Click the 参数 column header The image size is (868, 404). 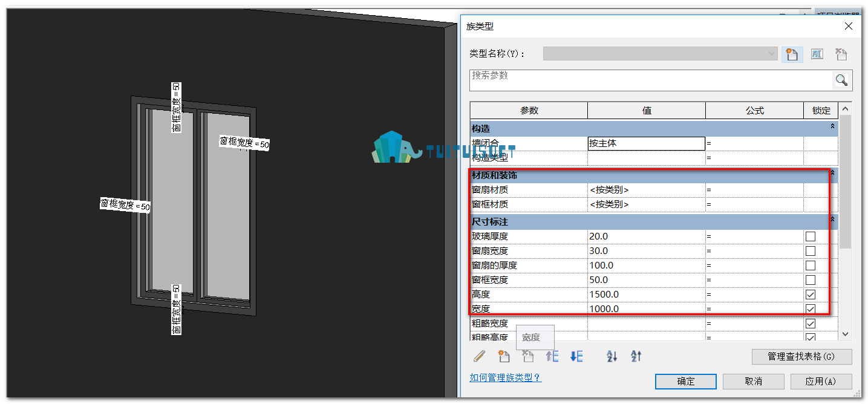pos(529,111)
